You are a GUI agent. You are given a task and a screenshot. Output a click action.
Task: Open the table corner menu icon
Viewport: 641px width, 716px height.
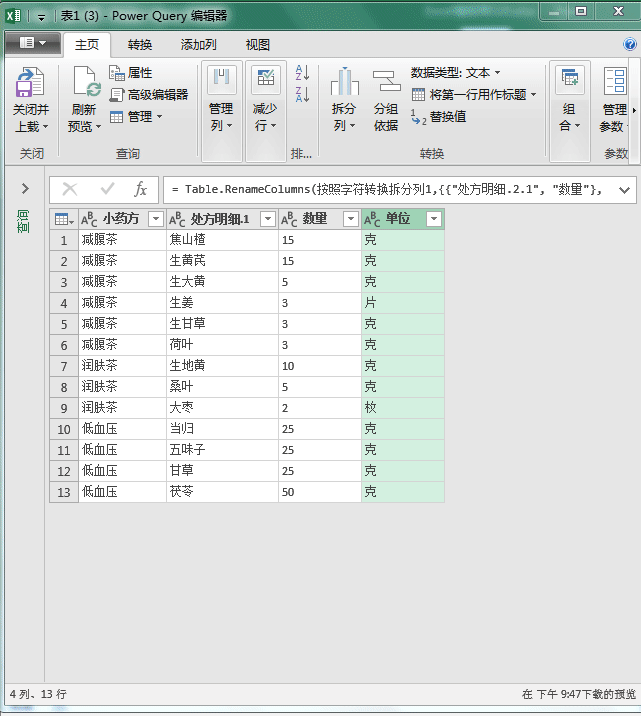point(64,219)
